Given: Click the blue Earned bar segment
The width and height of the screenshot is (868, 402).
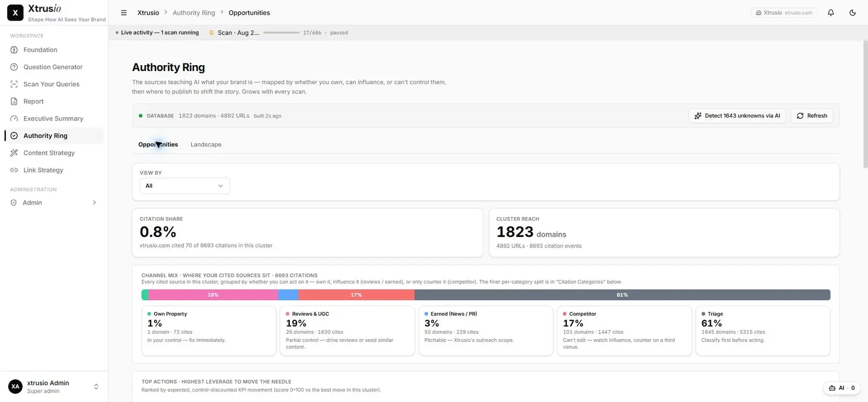Looking at the screenshot, I should pos(288,295).
